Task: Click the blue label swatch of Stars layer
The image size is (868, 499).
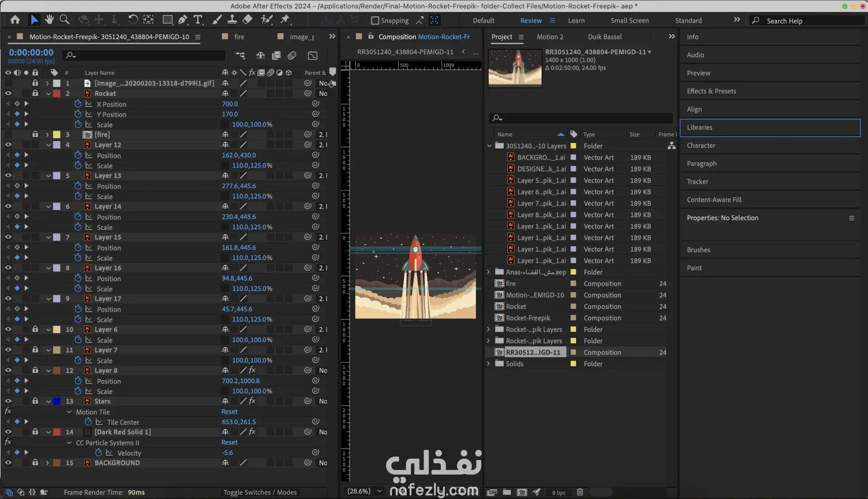Action: point(57,401)
